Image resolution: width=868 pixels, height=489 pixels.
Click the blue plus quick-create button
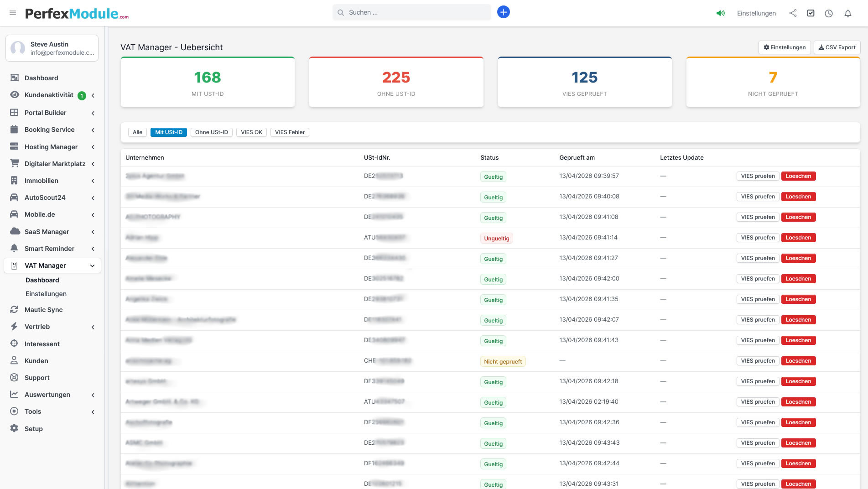(x=503, y=12)
